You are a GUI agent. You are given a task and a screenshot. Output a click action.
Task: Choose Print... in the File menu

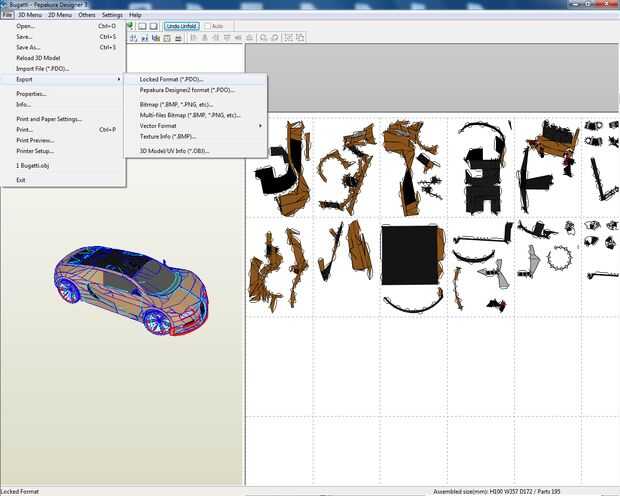[63, 130]
